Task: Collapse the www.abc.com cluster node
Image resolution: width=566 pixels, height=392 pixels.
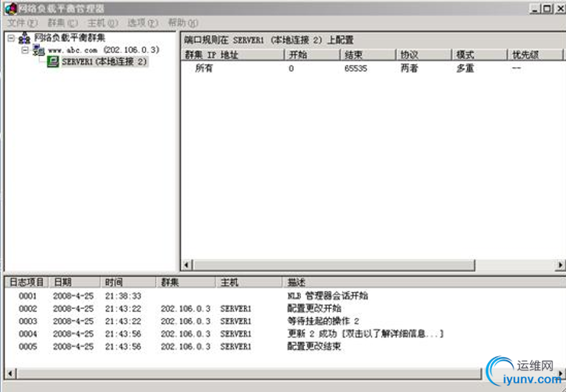Action: coord(25,50)
